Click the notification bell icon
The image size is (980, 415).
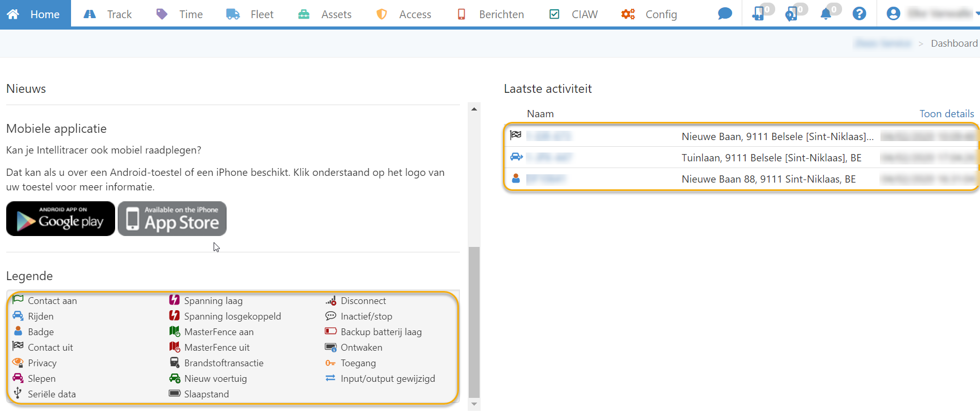pyautogui.click(x=826, y=14)
